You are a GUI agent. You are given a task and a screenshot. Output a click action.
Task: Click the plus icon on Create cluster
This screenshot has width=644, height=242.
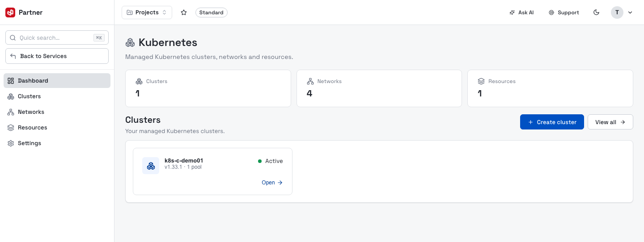(531, 122)
